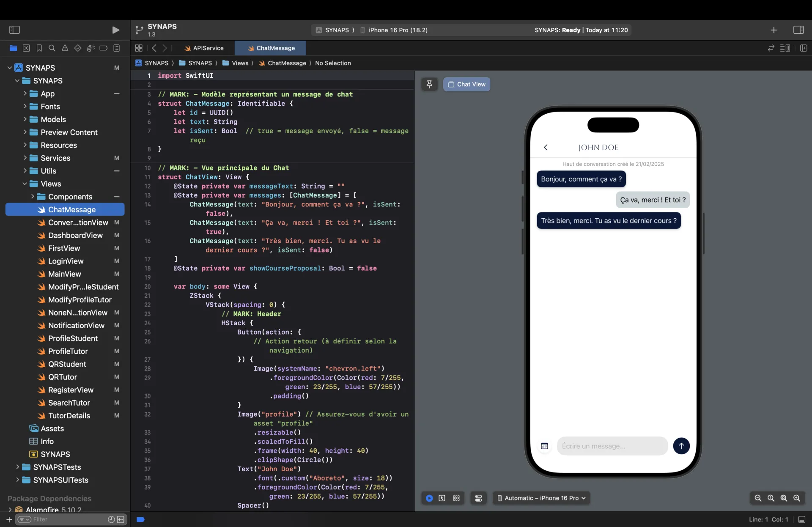Pin the canvas preview

429,84
